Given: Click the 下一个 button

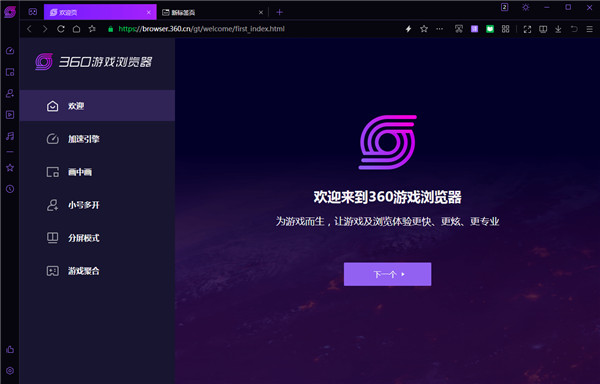Looking at the screenshot, I should [x=387, y=274].
